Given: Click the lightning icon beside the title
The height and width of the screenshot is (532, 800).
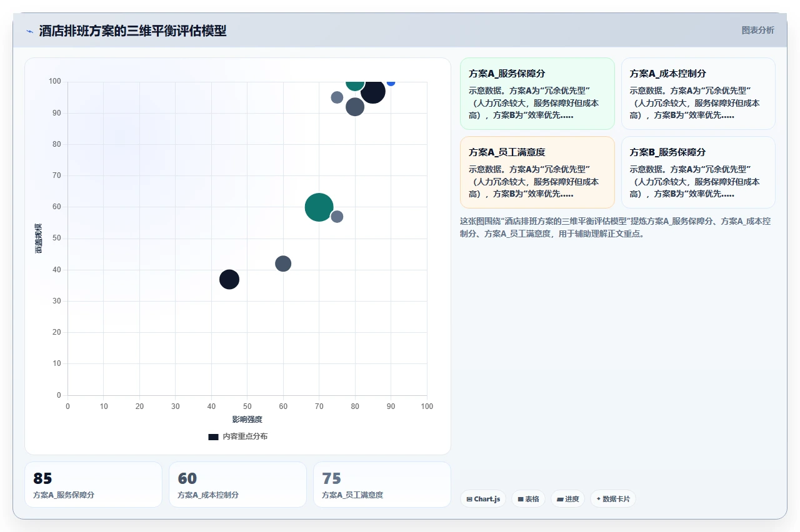Looking at the screenshot, I should [30, 31].
